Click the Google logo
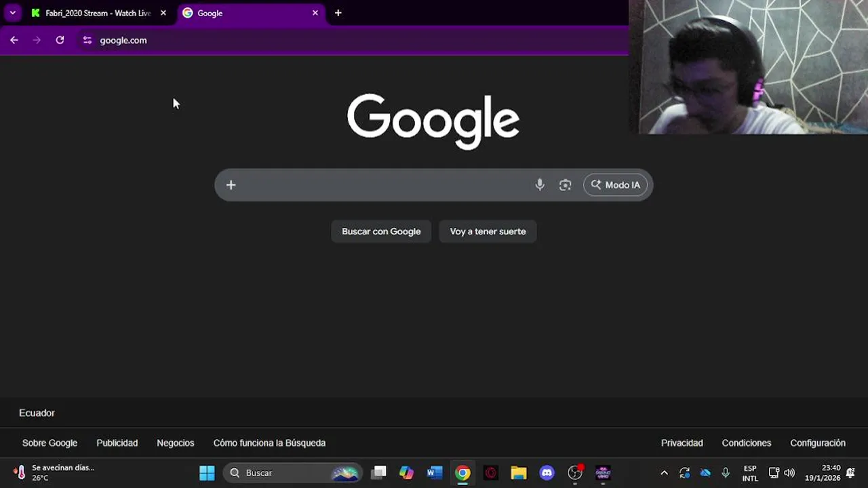868x488 pixels. [x=433, y=121]
